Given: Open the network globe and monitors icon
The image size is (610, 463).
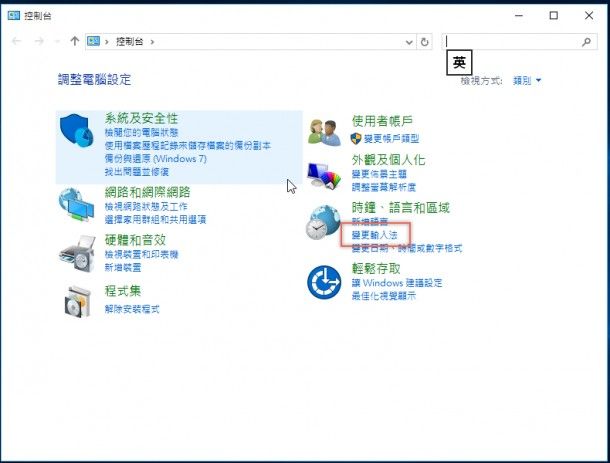Looking at the screenshot, I should click(x=76, y=205).
